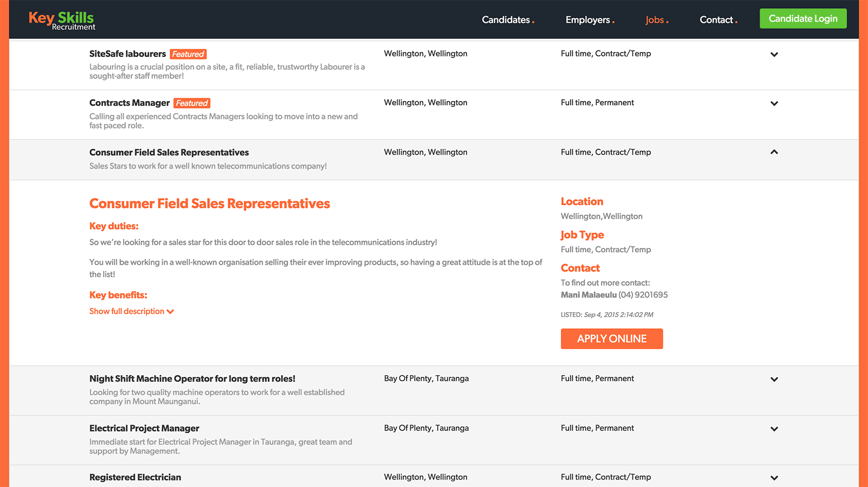Expand the Contracts Manager job row
868x487 pixels.
click(774, 103)
